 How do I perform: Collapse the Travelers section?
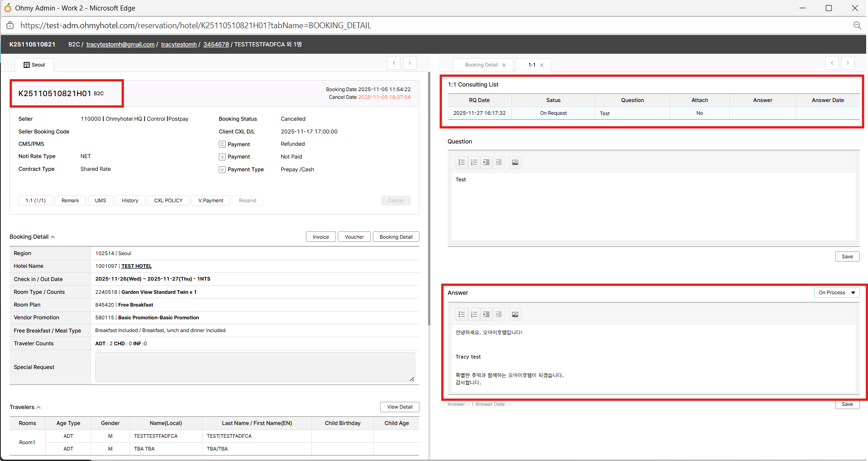click(x=39, y=407)
